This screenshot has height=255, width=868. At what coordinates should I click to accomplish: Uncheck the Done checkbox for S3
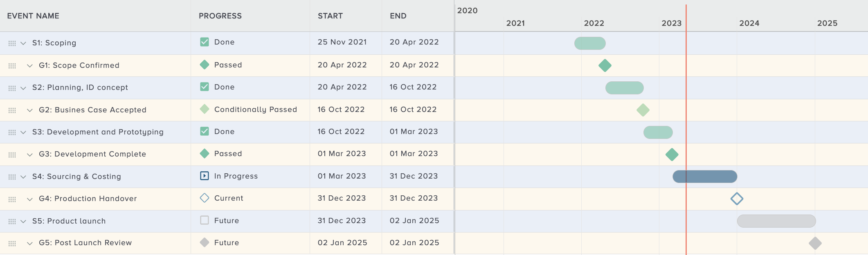click(x=205, y=131)
